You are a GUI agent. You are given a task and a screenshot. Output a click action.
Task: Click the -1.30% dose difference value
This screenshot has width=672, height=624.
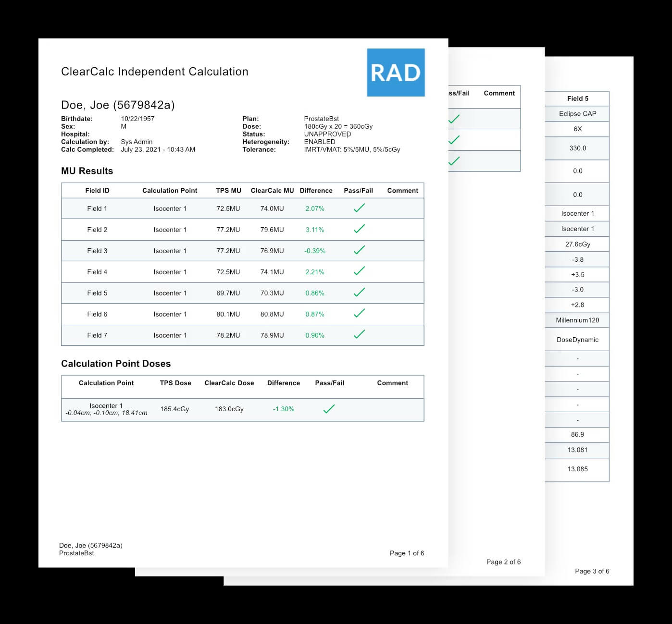tap(284, 409)
